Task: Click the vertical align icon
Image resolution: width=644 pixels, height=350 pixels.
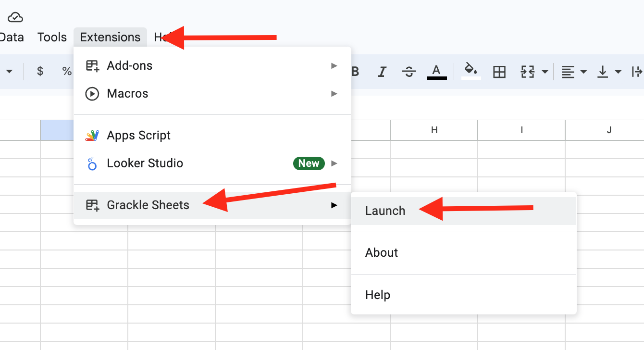Action: coord(602,72)
